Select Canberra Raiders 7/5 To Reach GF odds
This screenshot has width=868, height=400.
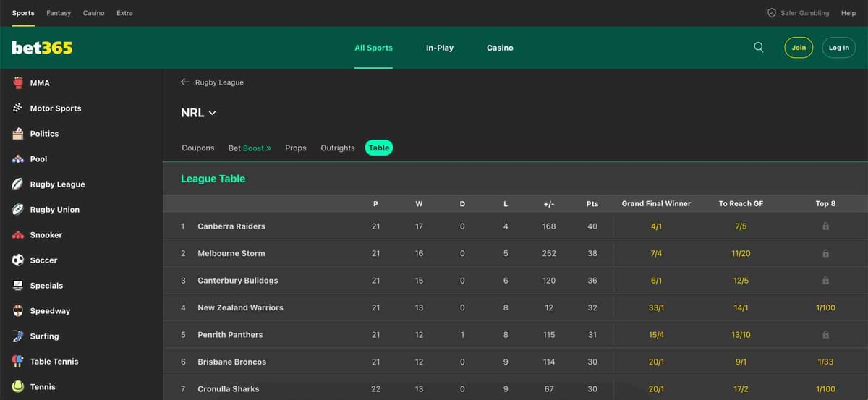click(x=741, y=226)
